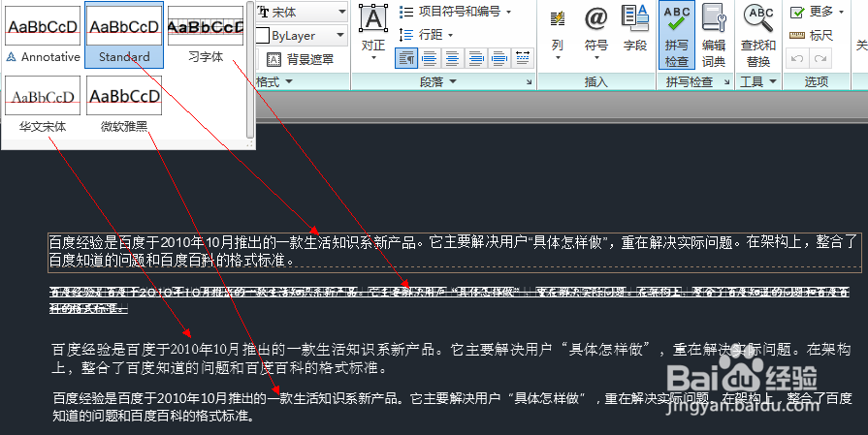The image size is (868, 435).
Task: Click the 插入 panel label
Action: pyautogui.click(x=596, y=82)
